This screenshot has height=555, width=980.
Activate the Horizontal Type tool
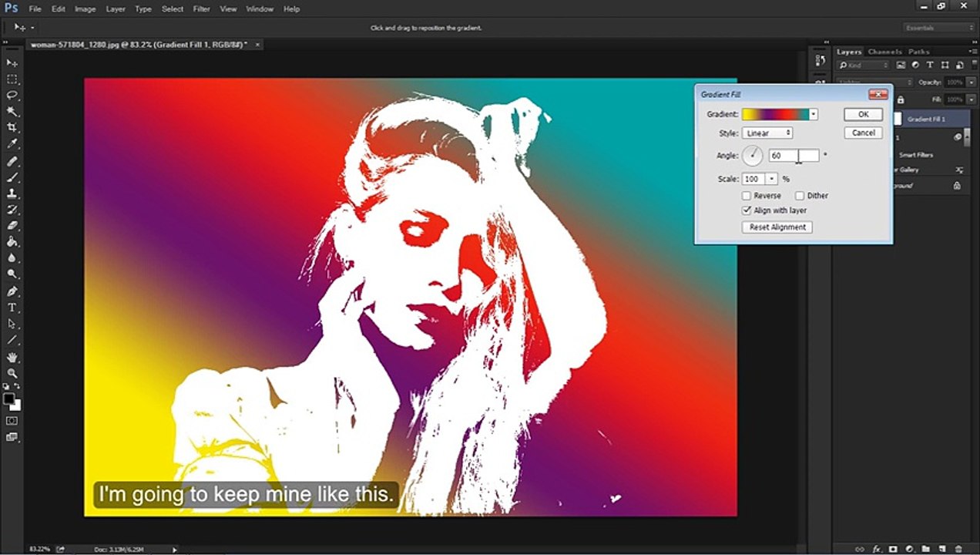point(12,308)
